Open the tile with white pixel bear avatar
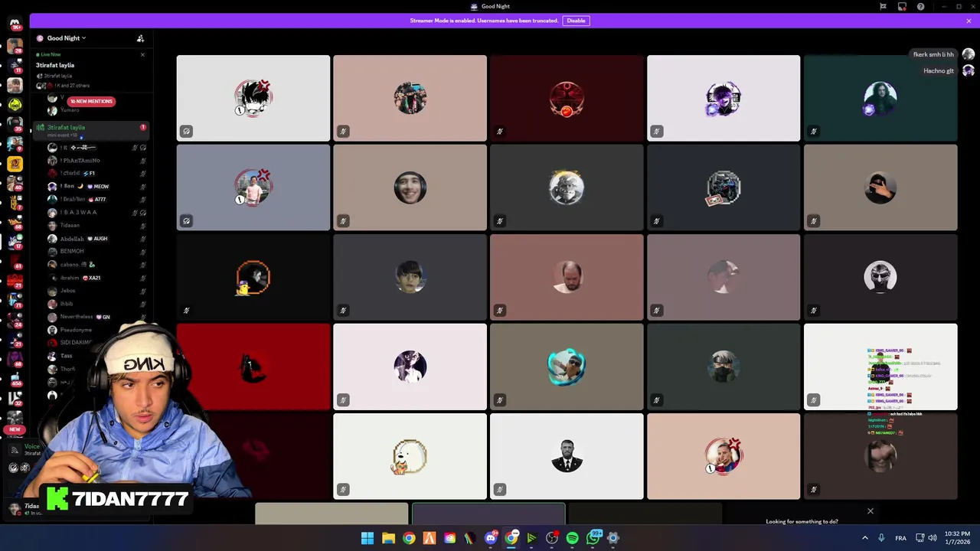This screenshot has width=980, height=551. pyautogui.click(x=410, y=456)
